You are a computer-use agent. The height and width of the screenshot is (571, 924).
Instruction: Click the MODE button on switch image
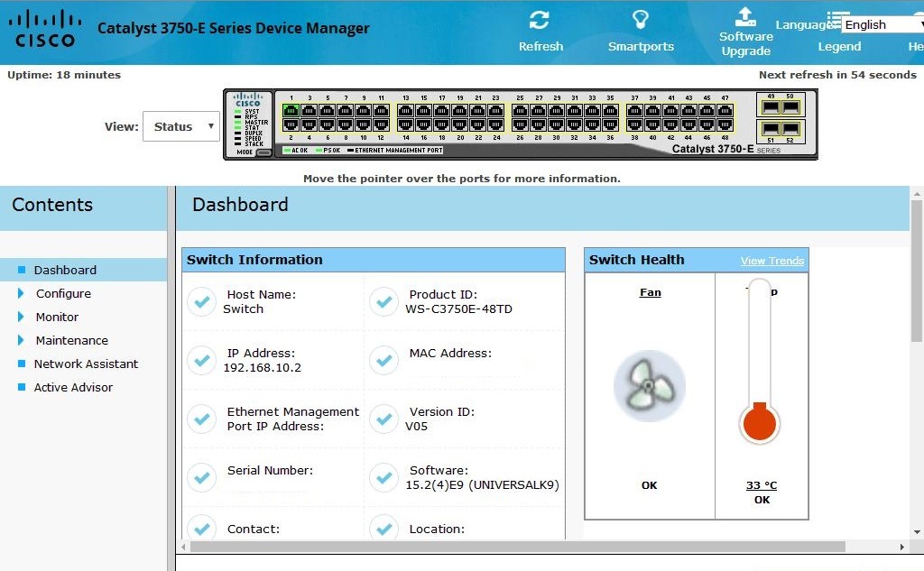pos(264,152)
